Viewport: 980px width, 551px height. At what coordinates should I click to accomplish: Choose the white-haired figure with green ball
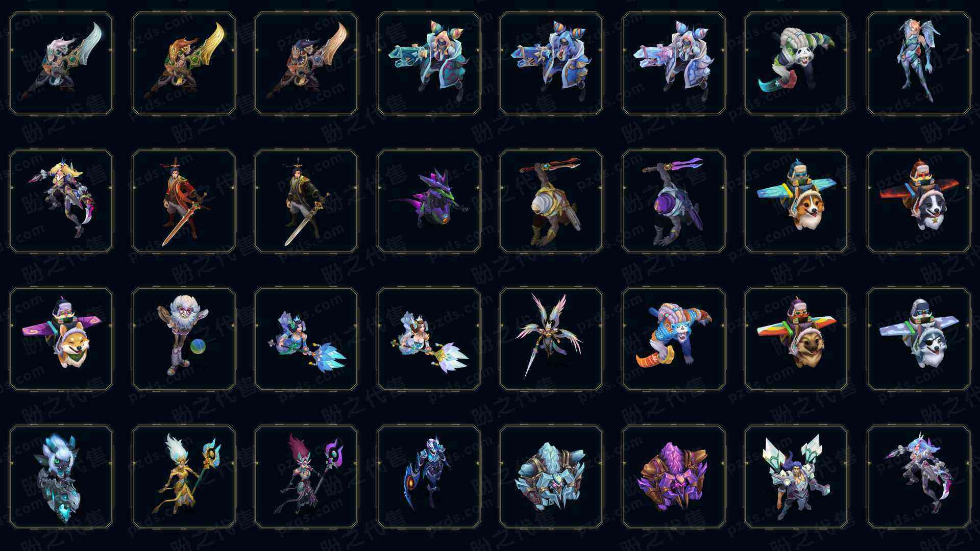tap(184, 339)
